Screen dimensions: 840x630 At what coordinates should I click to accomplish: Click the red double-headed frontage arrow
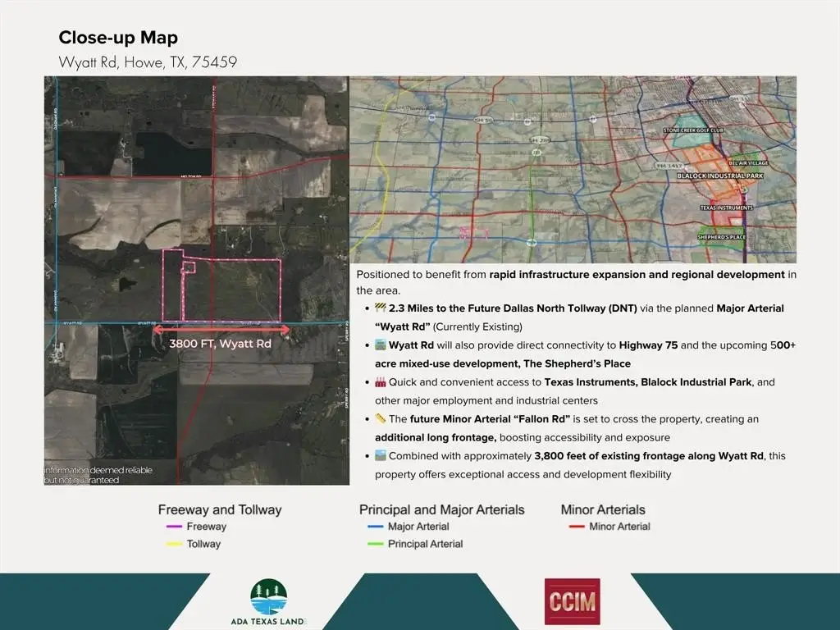(221, 330)
